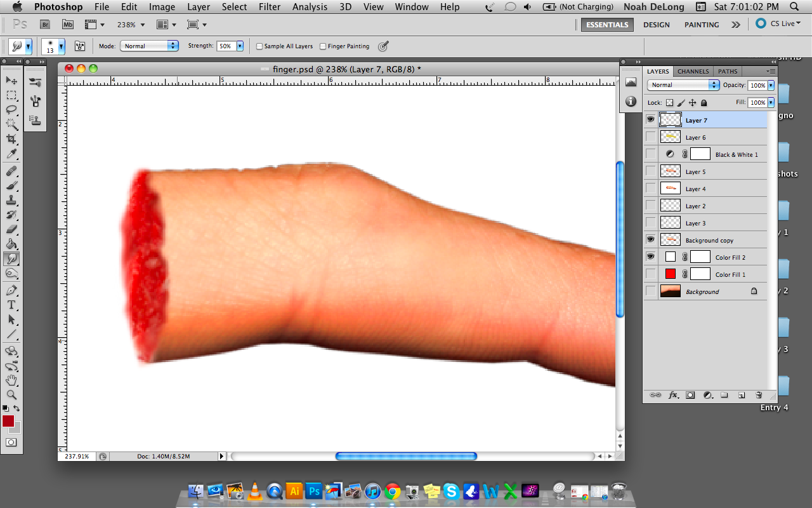Select the Pen tool
This screenshot has height=508, width=812.
(x=11, y=290)
